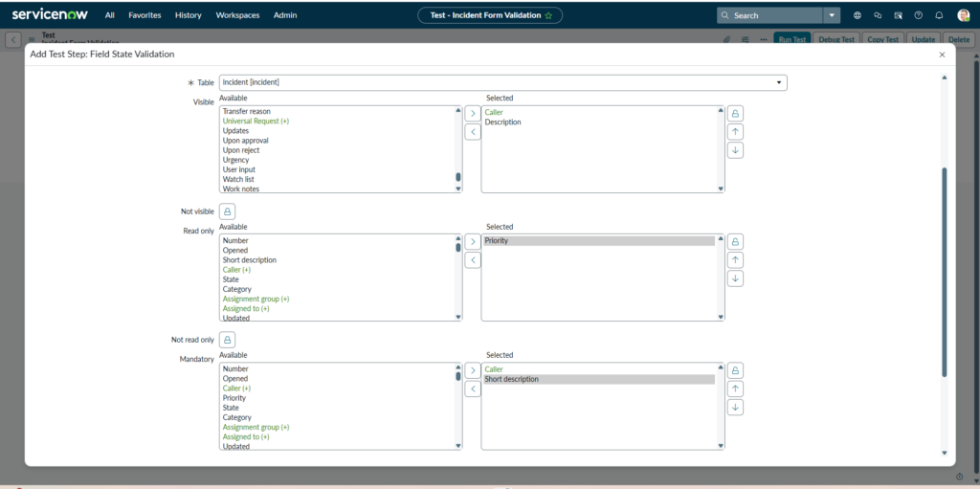This screenshot has height=489, width=980.
Task: Open the Workspaces menu
Action: [x=237, y=15]
